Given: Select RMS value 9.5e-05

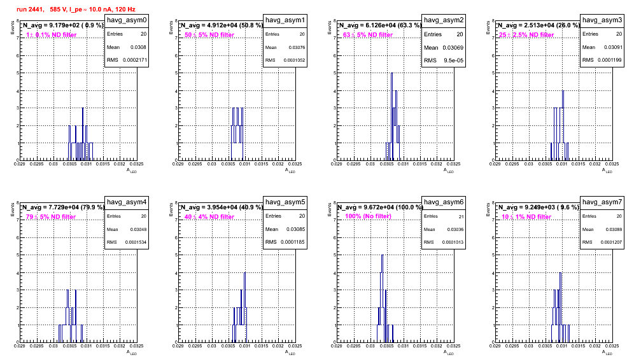Looking at the screenshot, I should point(454,60).
